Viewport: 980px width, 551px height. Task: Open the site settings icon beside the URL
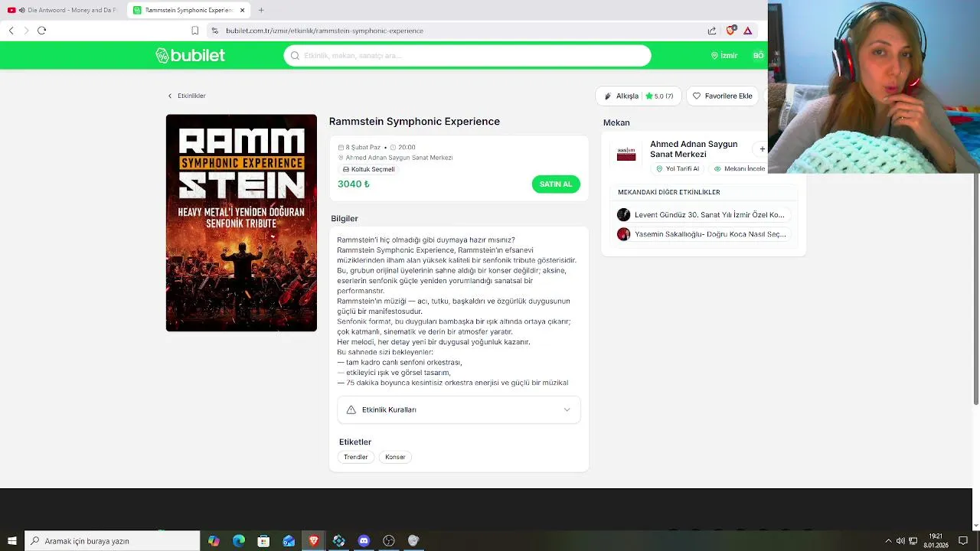coord(215,31)
